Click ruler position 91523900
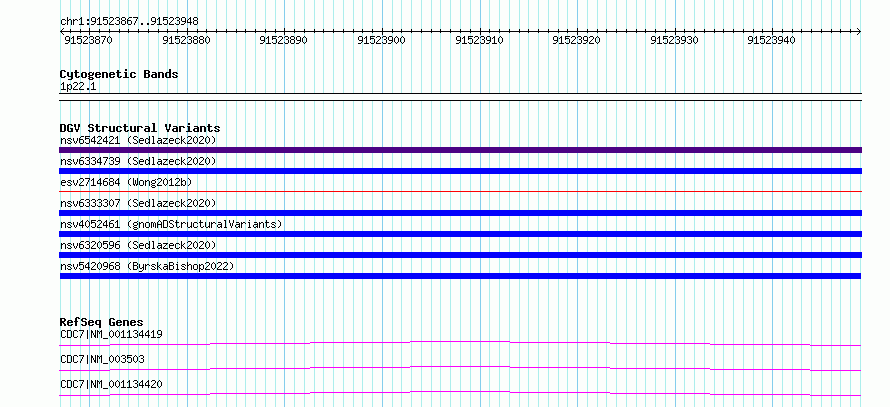This screenshot has width=890, height=407. click(x=381, y=40)
